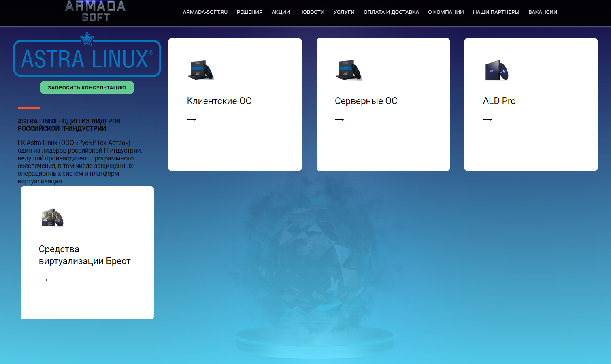Open the Клиентские ОС title link
Image resolution: width=611 pixels, height=364 pixels.
coord(219,101)
